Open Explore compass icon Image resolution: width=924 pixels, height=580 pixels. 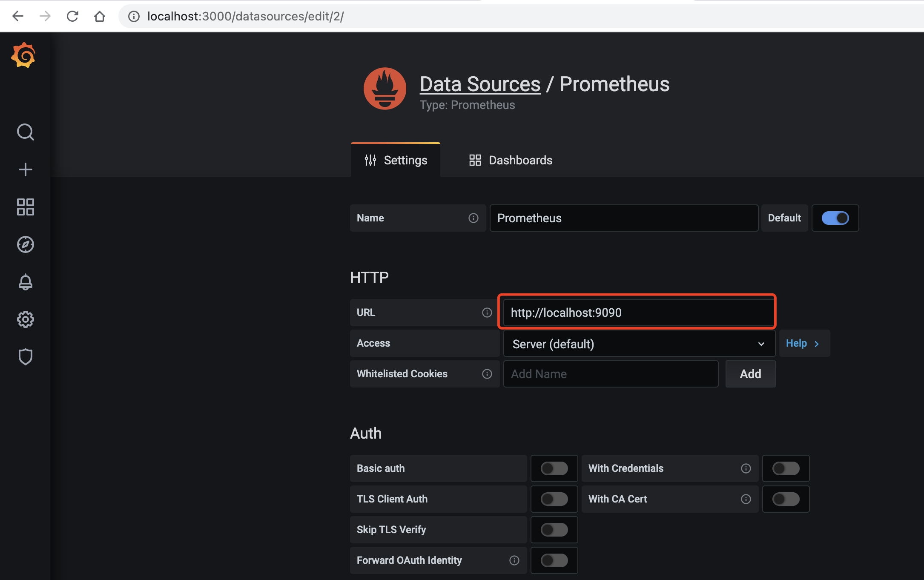pyautogui.click(x=25, y=244)
